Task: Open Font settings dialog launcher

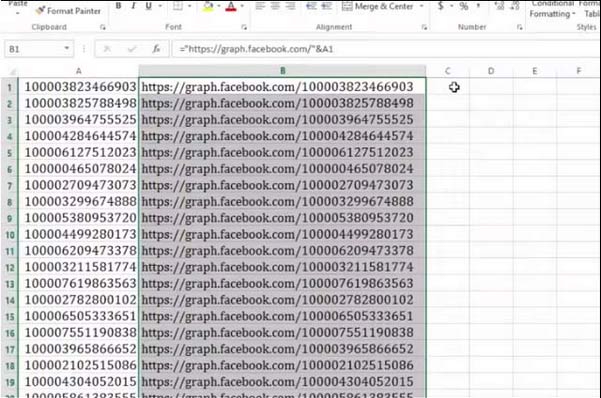Action: pyautogui.click(x=244, y=27)
